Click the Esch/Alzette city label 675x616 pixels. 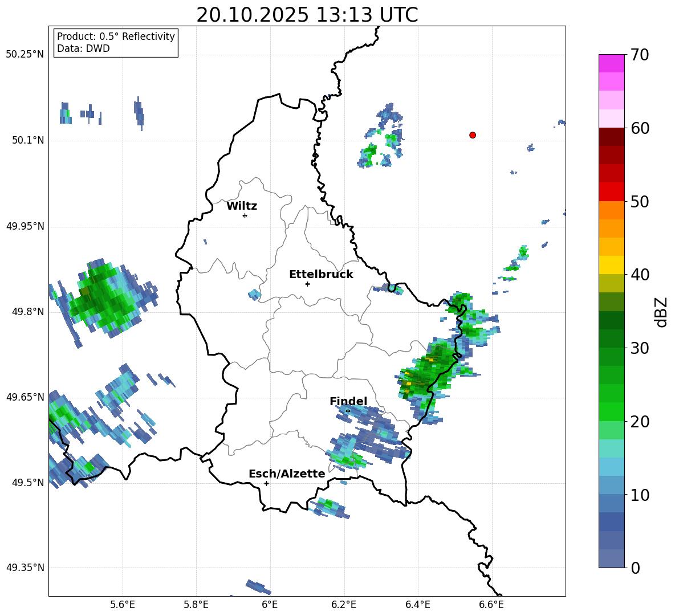point(287,474)
